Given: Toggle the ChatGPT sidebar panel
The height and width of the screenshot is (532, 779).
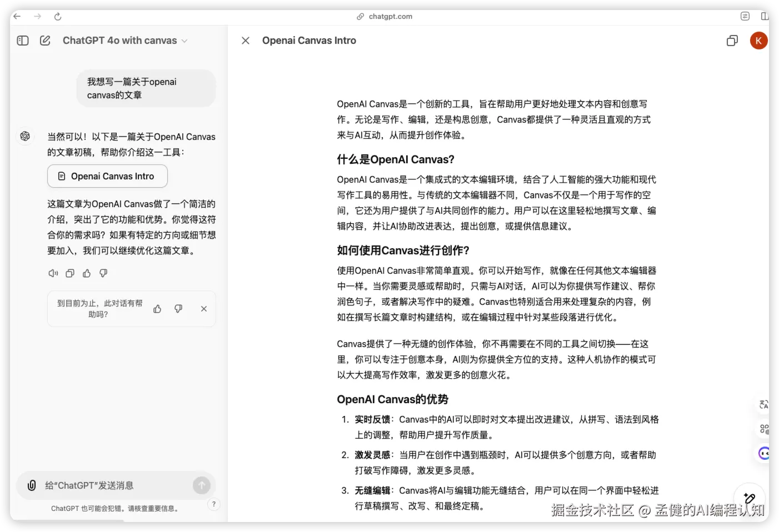Looking at the screenshot, I should point(23,41).
